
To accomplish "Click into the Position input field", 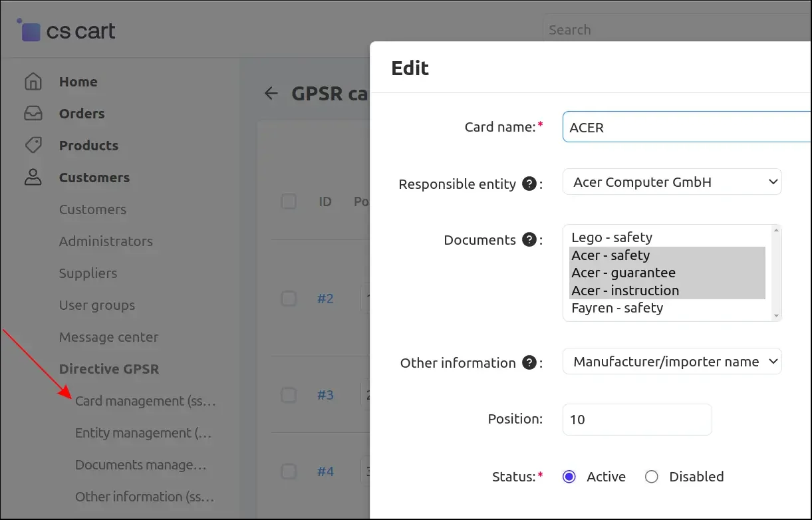I will pyautogui.click(x=636, y=420).
